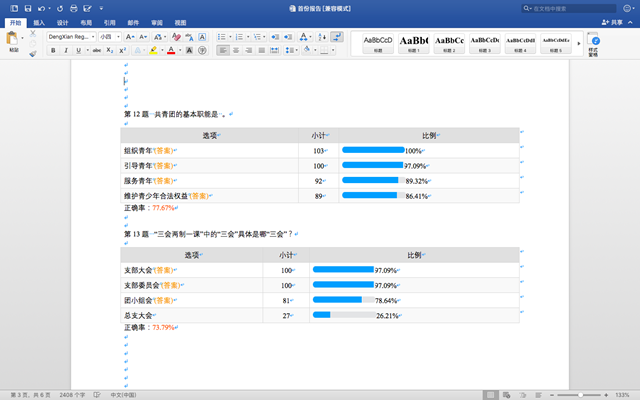The image size is (640, 400).
Task: Click the document search field
Action: pyautogui.click(x=570, y=8)
